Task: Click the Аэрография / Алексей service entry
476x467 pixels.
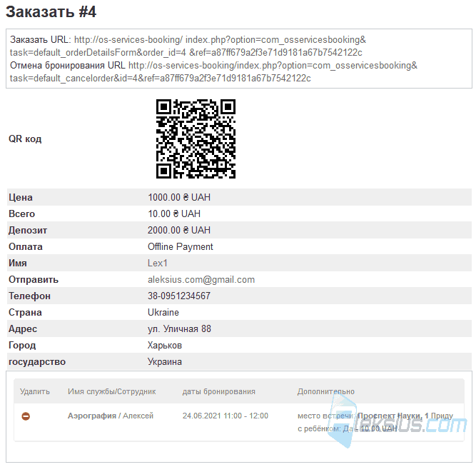Action: 111,416
